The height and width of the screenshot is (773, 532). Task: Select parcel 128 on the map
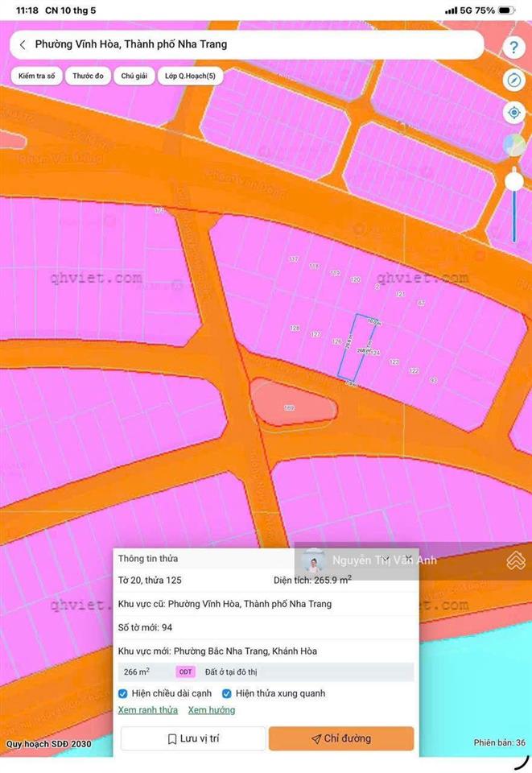pyautogui.click(x=295, y=328)
